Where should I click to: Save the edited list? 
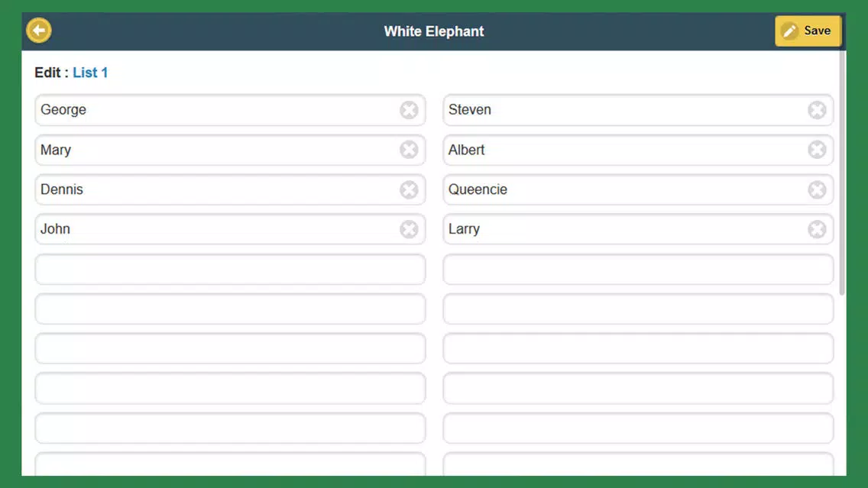point(808,31)
